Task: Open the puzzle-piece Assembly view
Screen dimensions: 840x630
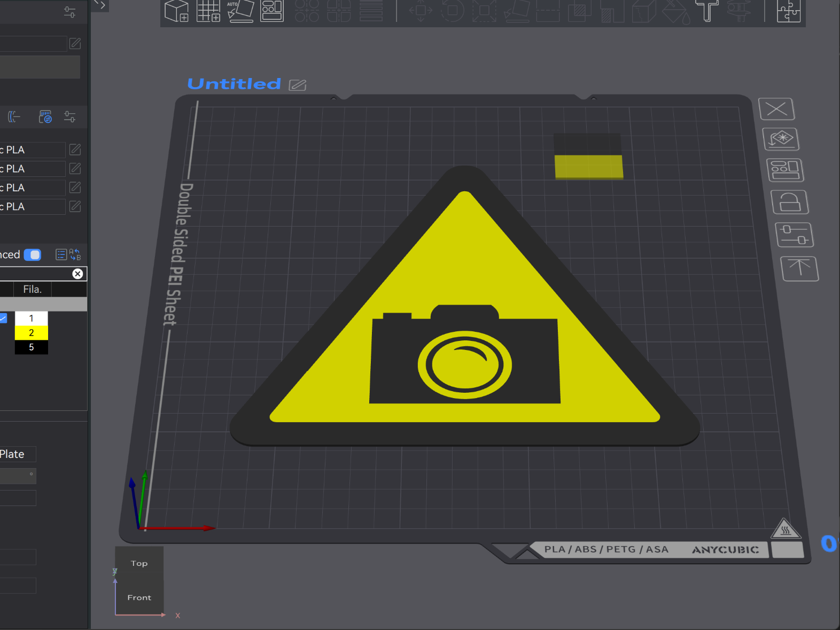Action: coord(788,11)
